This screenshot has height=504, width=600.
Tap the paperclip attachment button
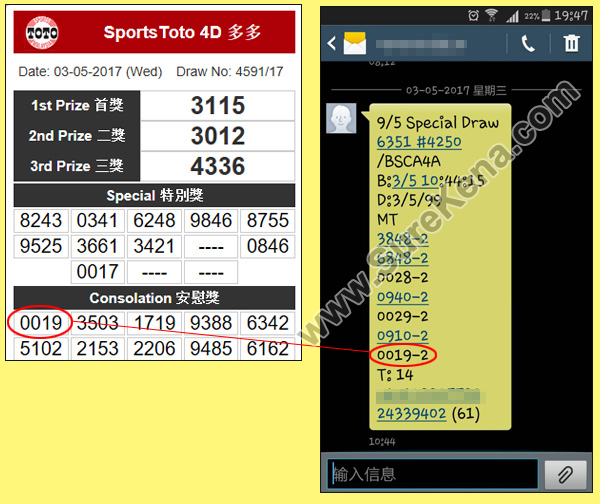[x=565, y=475]
